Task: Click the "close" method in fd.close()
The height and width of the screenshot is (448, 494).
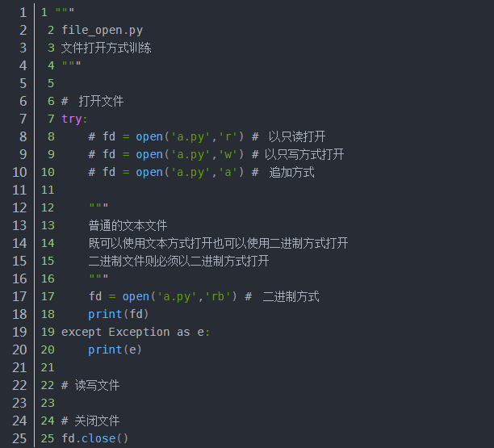Action: click(98, 438)
